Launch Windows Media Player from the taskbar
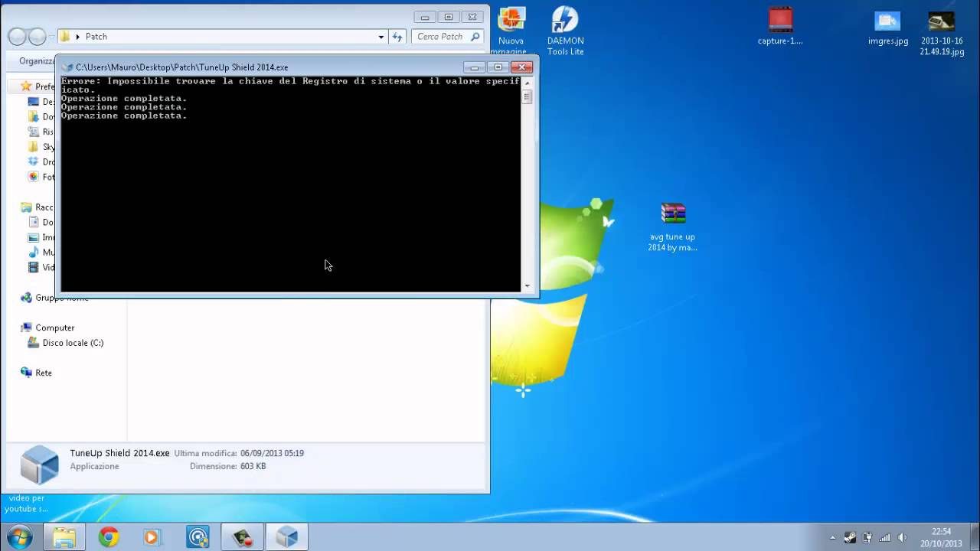The height and width of the screenshot is (551, 980). [x=152, y=537]
